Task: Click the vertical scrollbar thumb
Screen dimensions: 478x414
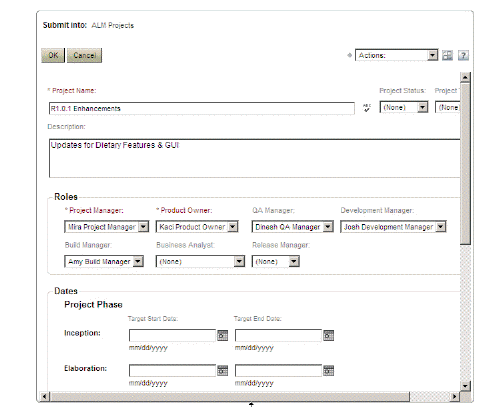Action: pos(465,164)
